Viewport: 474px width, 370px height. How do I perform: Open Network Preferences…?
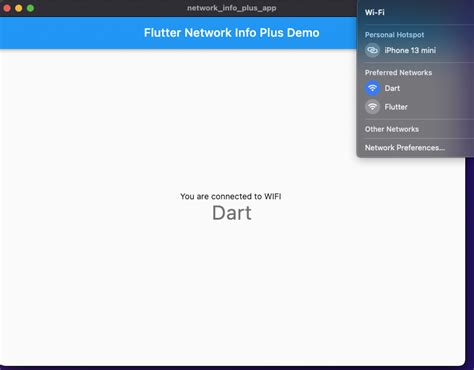[x=405, y=148]
